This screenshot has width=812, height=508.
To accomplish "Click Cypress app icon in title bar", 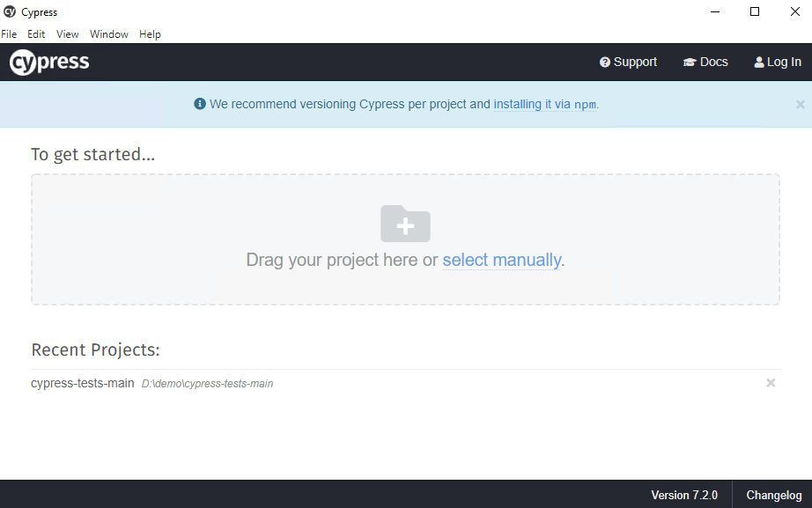I will 10,11.
